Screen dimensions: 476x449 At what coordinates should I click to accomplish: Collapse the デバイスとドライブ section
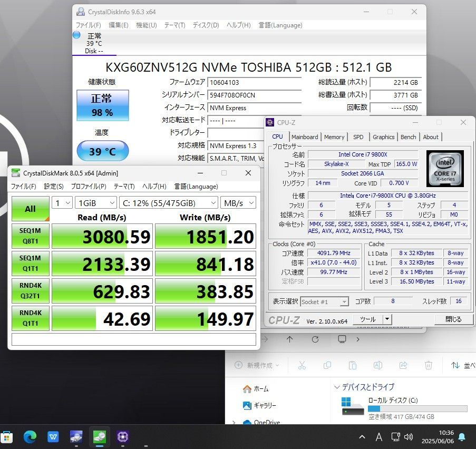point(337,387)
